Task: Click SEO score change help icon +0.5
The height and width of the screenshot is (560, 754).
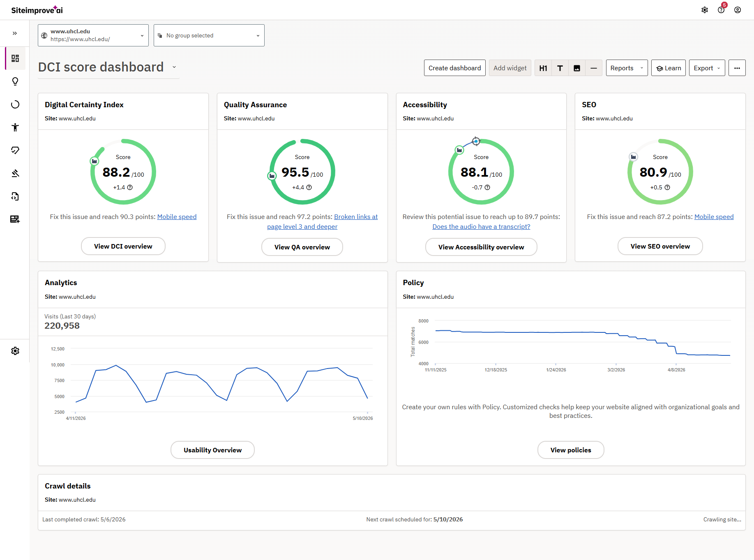Action: pos(667,187)
